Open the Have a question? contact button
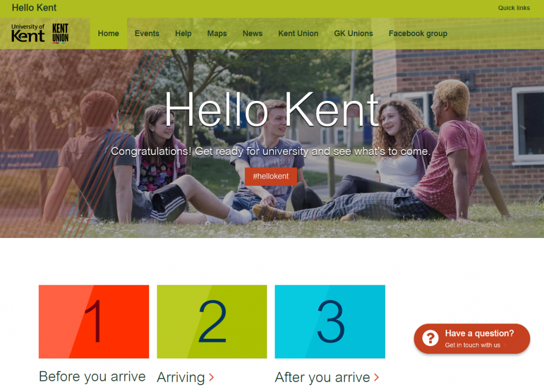Screen dimensions: 544x392 [472, 338]
